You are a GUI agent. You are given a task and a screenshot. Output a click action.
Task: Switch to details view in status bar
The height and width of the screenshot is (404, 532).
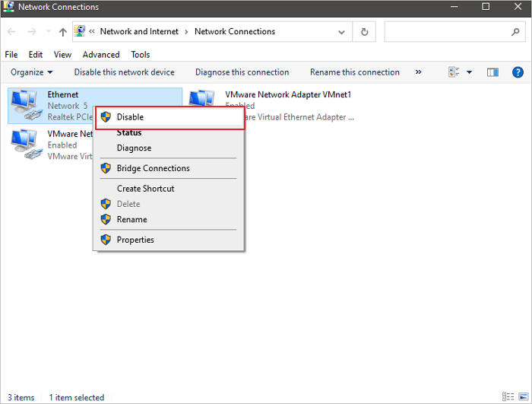point(508,397)
